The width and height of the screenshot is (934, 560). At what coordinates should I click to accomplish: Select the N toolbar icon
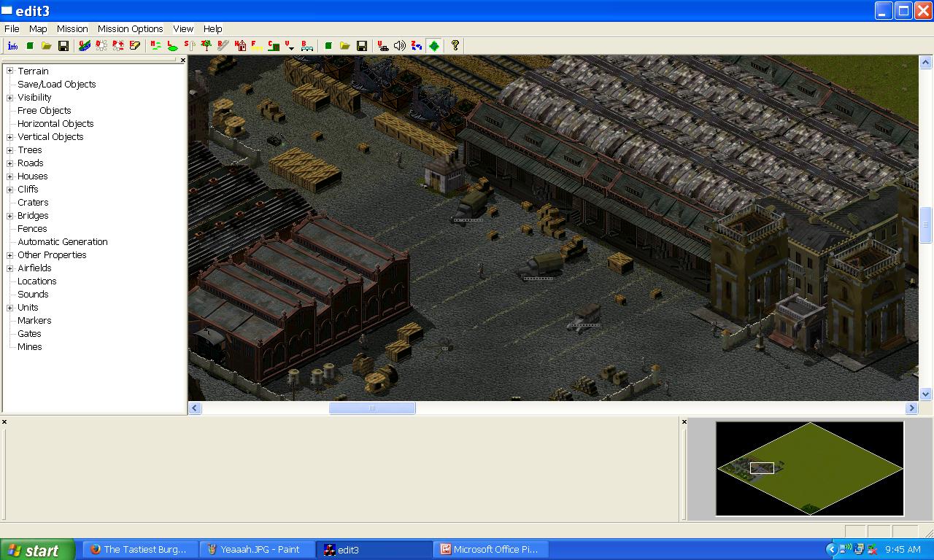(x=155, y=46)
